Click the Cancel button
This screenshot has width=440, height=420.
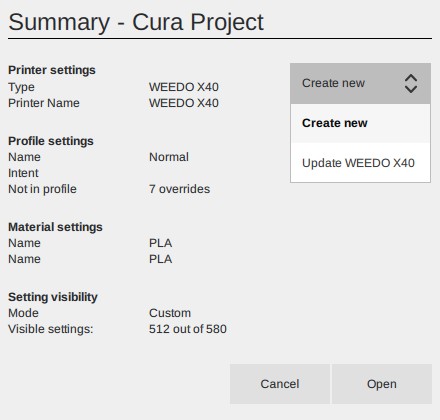[280, 384]
